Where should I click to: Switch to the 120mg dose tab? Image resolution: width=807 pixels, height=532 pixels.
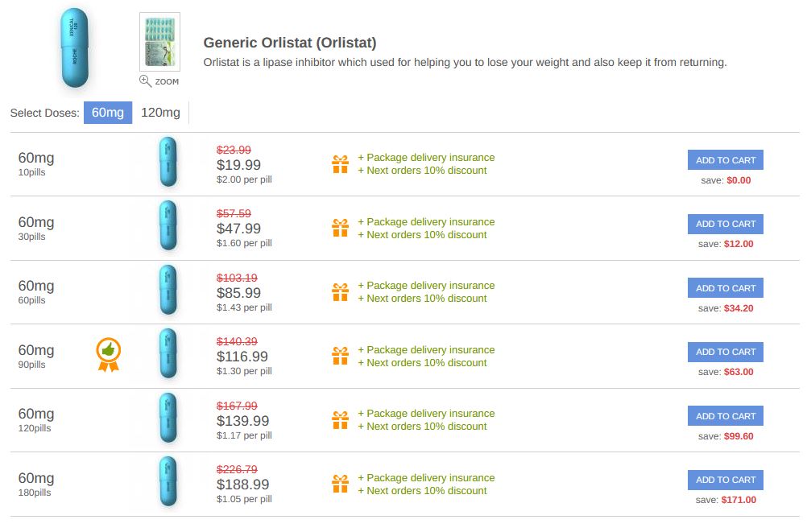pyautogui.click(x=160, y=113)
